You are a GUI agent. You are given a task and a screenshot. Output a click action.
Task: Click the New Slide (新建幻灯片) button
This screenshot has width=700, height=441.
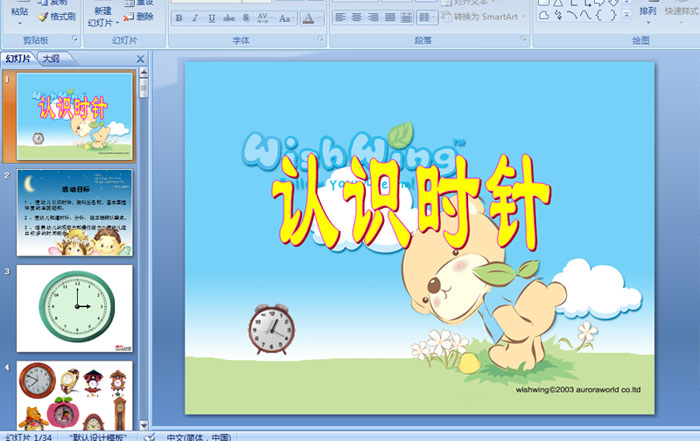click(103, 16)
